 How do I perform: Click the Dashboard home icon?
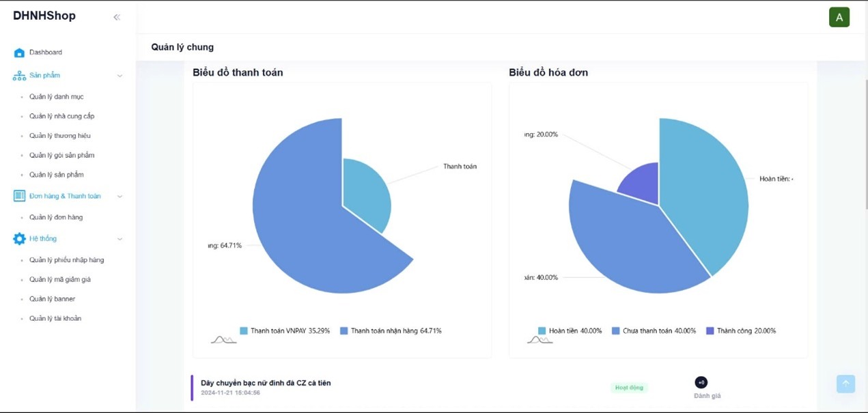[19, 53]
